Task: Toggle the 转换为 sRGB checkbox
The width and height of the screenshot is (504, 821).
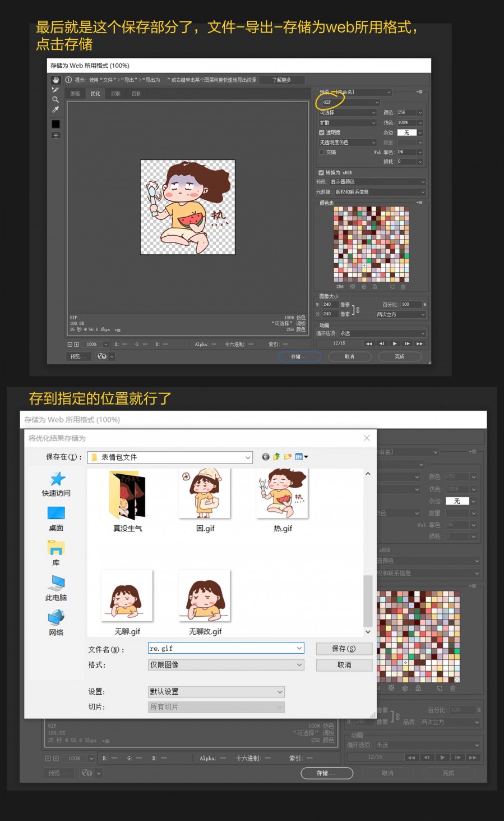Action: tap(321, 173)
